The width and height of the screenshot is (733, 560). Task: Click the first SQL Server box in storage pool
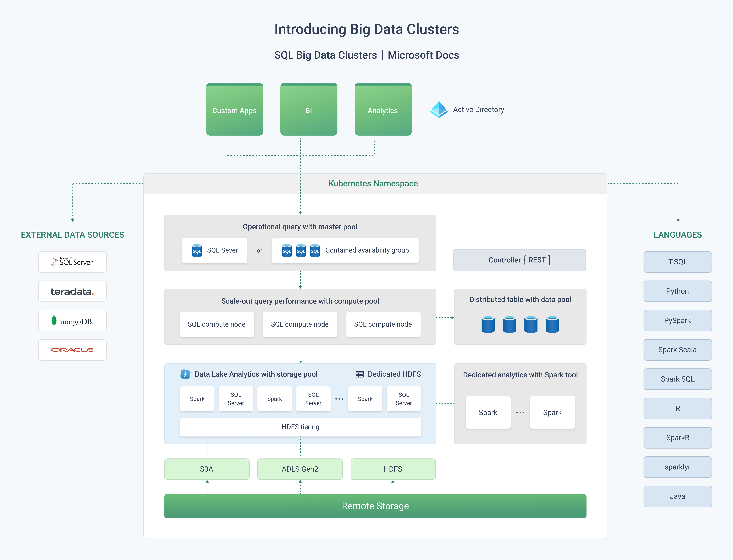pos(236,399)
